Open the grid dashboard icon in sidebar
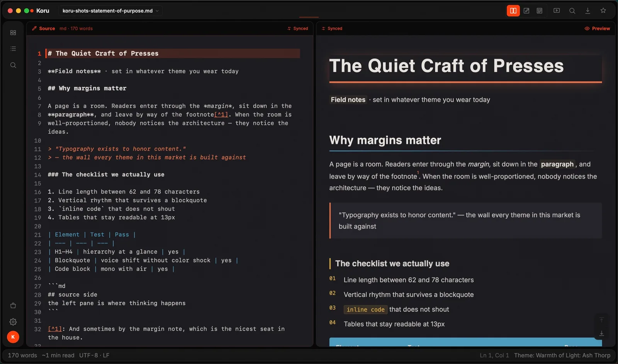 [13, 33]
